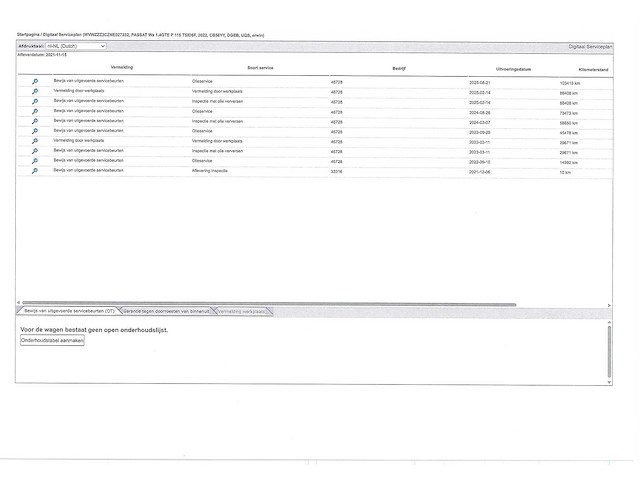Sort by the Kilometerstand column header
Viewport: 640px width, 480px height.
(x=580, y=68)
